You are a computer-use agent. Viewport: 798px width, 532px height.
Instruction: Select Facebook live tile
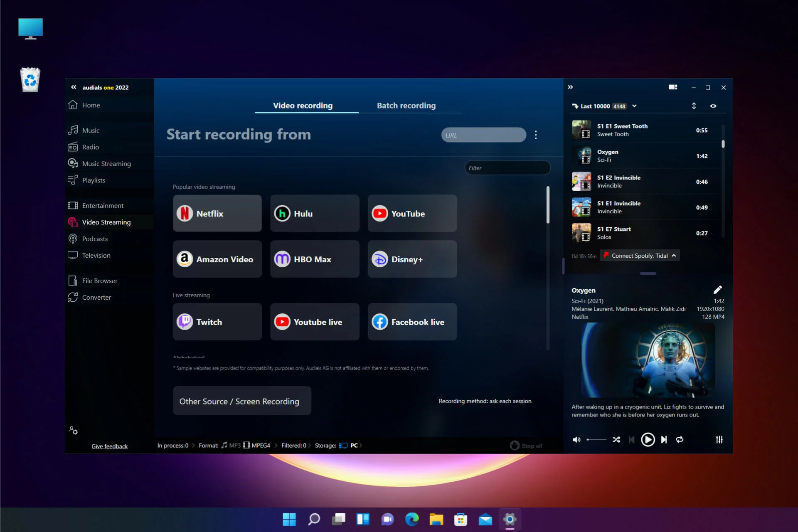tap(412, 322)
